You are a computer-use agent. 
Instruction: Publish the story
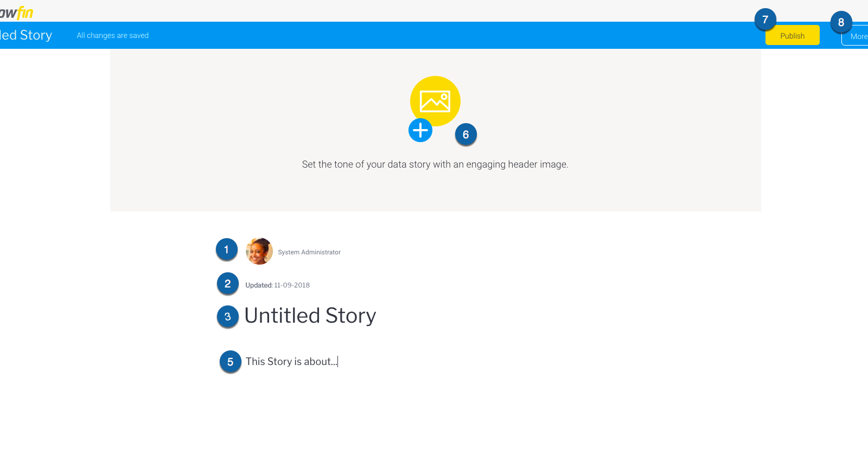[x=793, y=35]
